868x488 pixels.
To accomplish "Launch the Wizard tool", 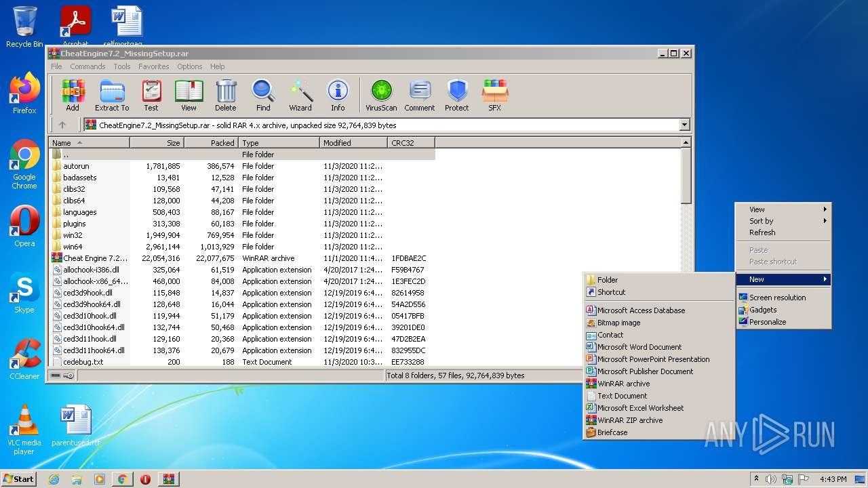I will pyautogui.click(x=300, y=95).
